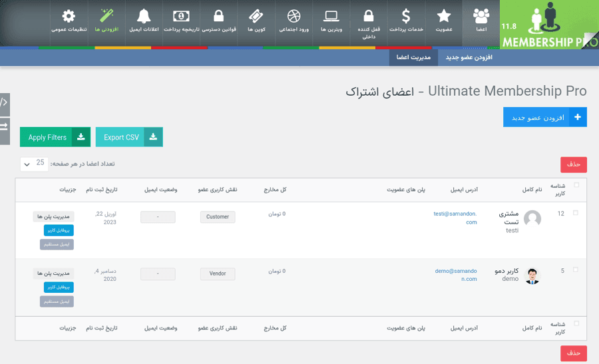
Task: Open the Addons magic wand icon
Action: 106,17
